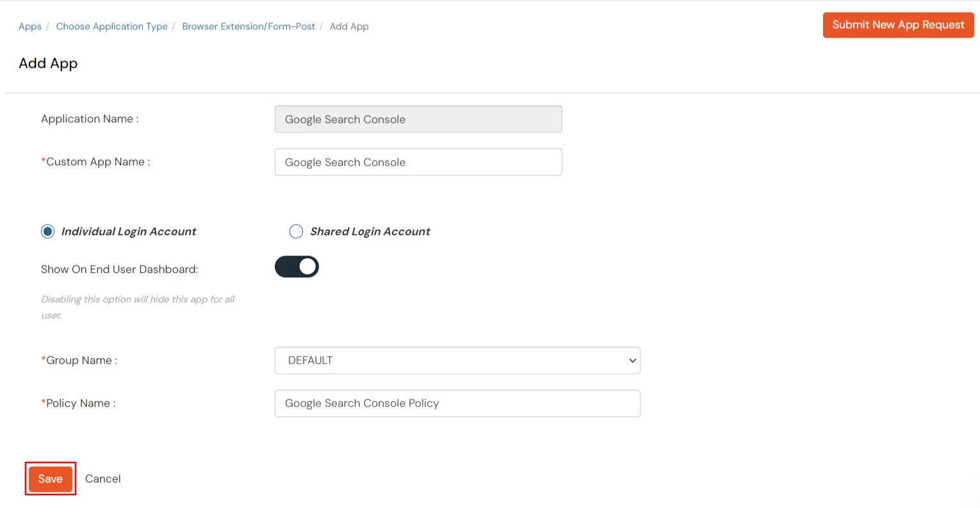
Task: Select the Individual Login Account option
Action: click(x=47, y=231)
